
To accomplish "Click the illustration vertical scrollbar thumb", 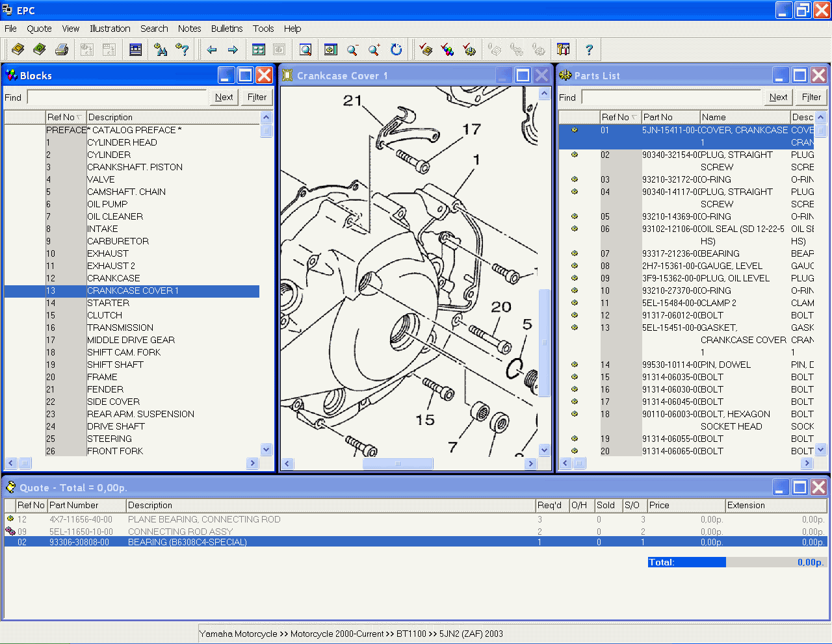I will (544, 342).
